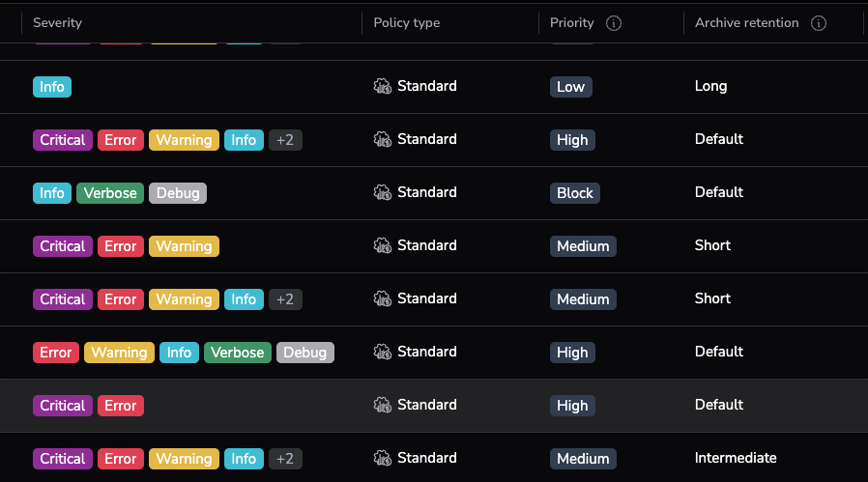
Task: Show hidden severities via +2 in the Intermediate row
Action: (285, 459)
